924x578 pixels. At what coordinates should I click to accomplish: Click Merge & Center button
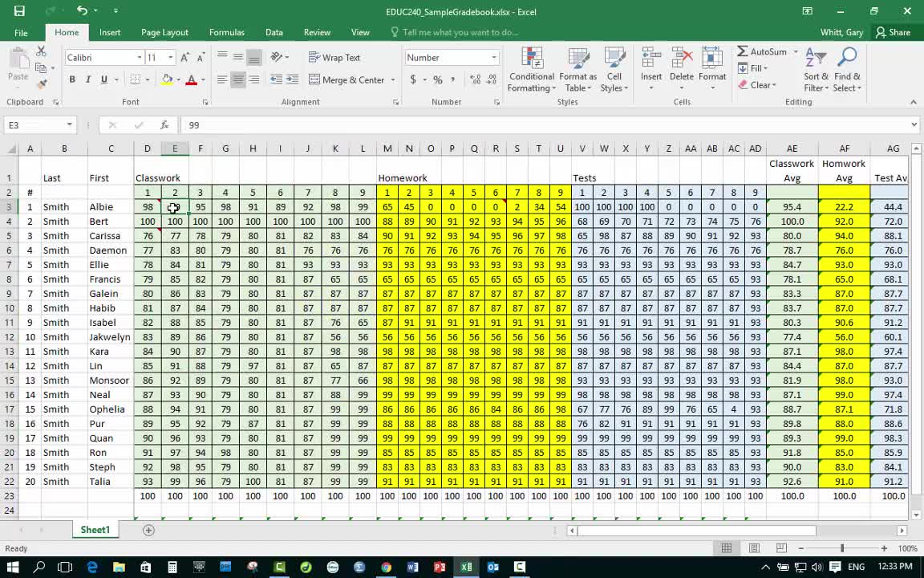point(346,79)
